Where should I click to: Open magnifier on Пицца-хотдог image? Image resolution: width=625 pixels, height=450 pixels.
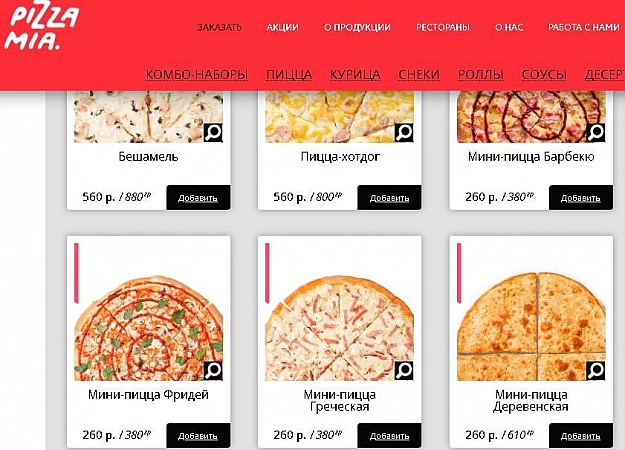point(404,132)
